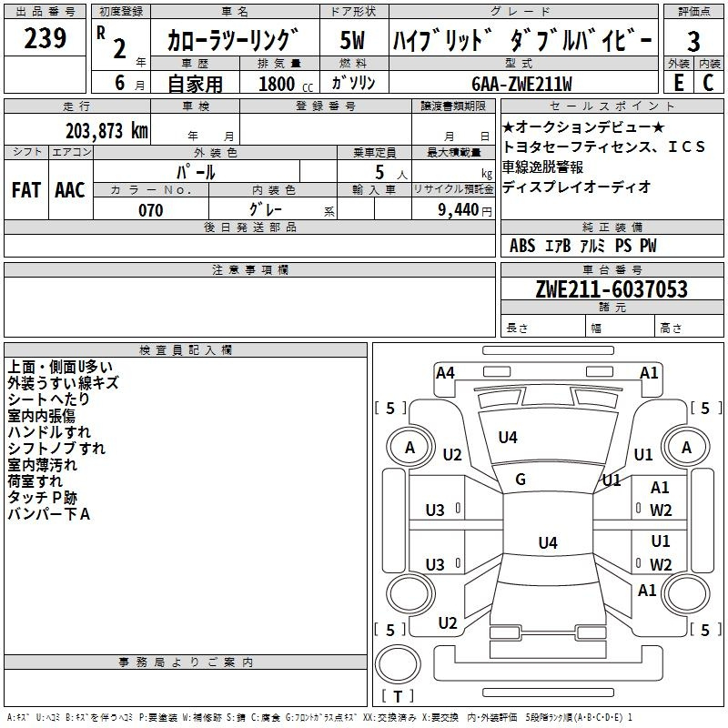The height and width of the screenshot is (728, 728).
Task: Click the lot number 239 field
Action: pyautogui.click(x=45, y=38)
